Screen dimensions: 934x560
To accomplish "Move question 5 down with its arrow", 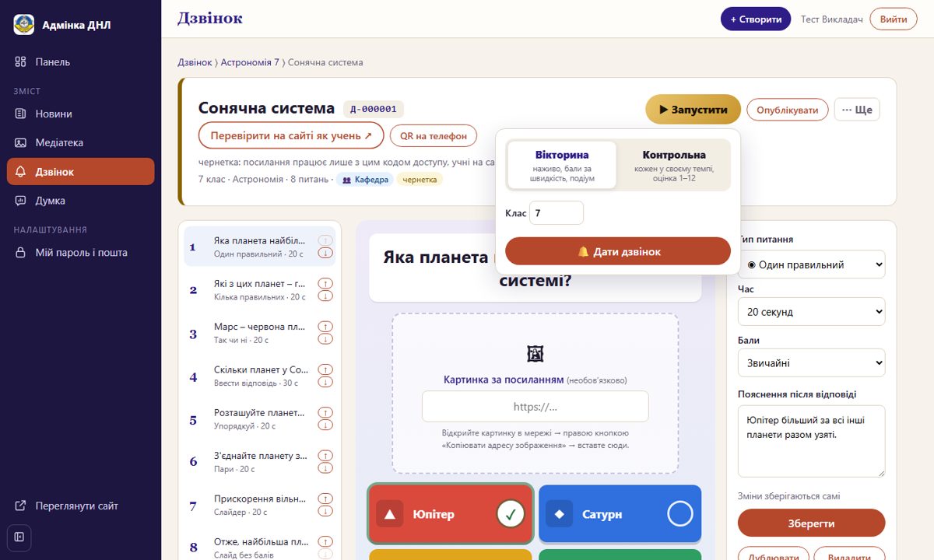I will (325, 425).
